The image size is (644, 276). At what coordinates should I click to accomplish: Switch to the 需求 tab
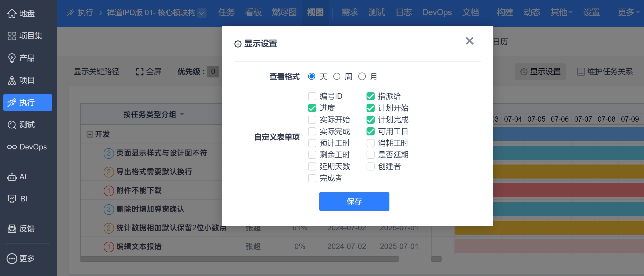click(x=349, y=12)
